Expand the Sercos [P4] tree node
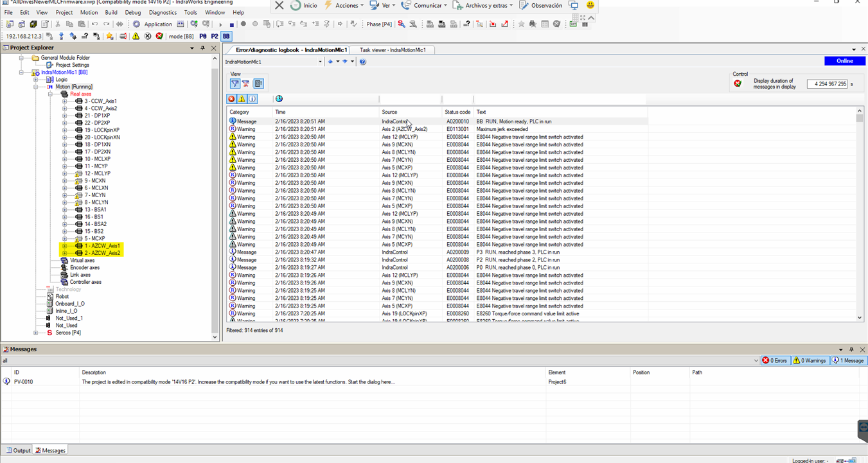 [x=36, y=333]
